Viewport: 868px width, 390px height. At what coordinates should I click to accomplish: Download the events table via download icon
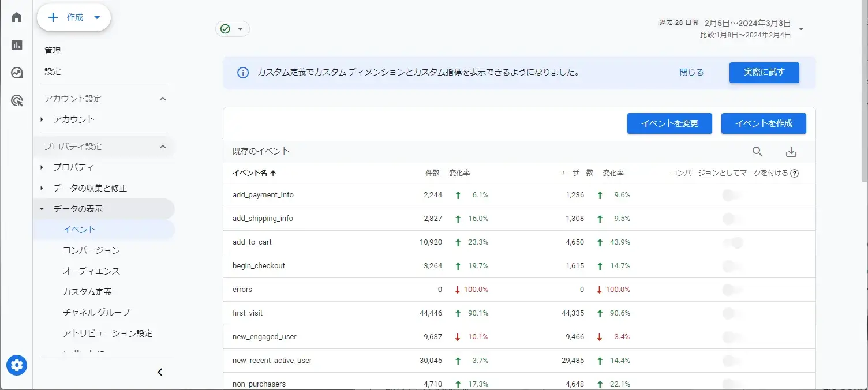point(791,151)
